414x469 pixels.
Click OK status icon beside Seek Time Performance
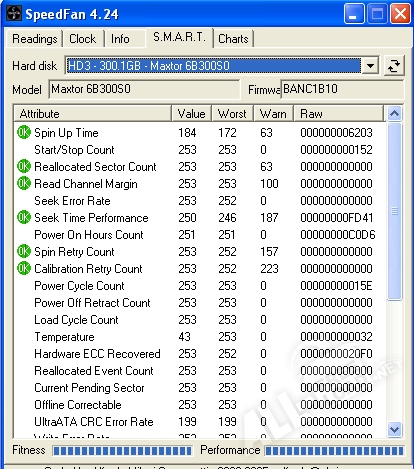pos(24,217)
